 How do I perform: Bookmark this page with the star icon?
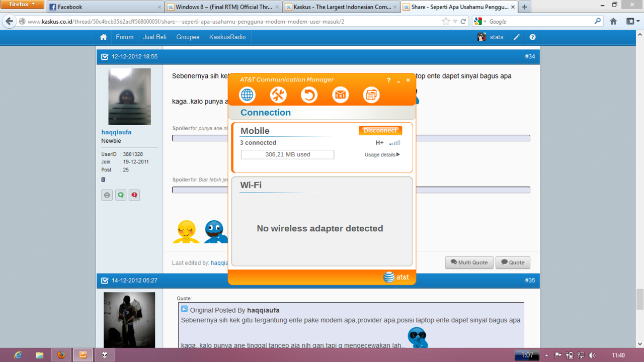pos(446,21)
